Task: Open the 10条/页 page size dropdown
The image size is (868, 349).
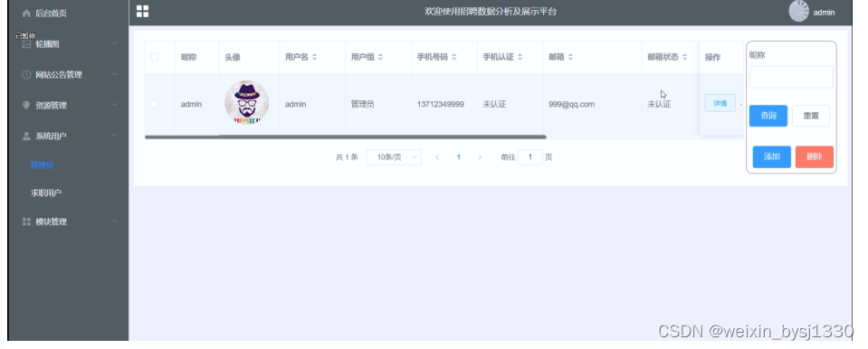Action: [x=394, y=157]
